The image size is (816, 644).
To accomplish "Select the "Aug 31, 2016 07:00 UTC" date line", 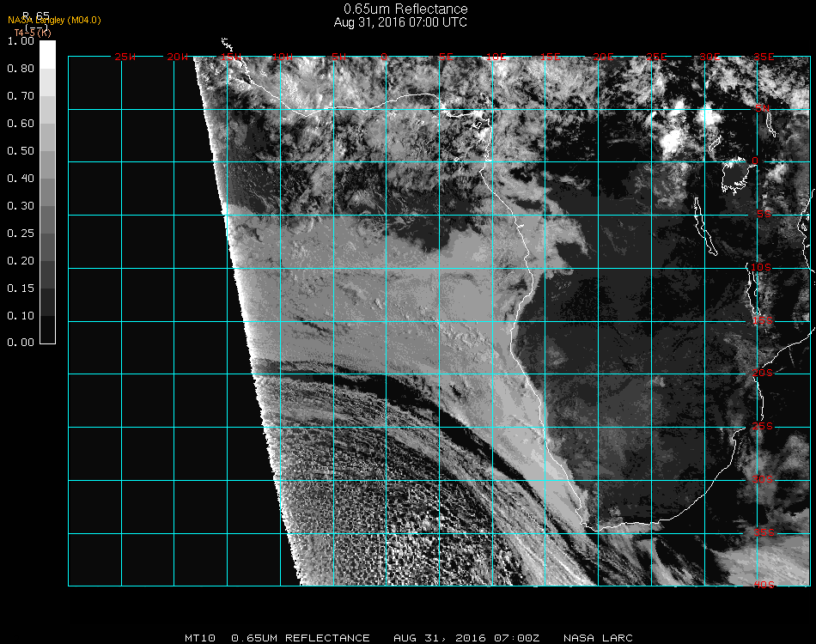I will 400,22.
